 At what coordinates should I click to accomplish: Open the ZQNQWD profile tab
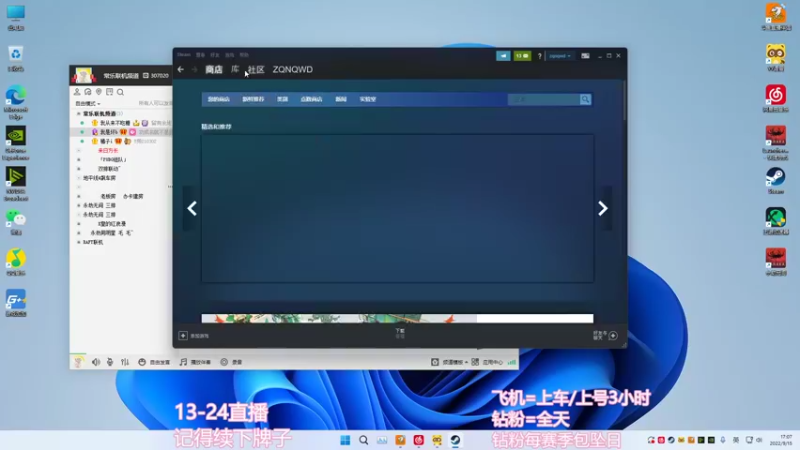coord(292,69)
